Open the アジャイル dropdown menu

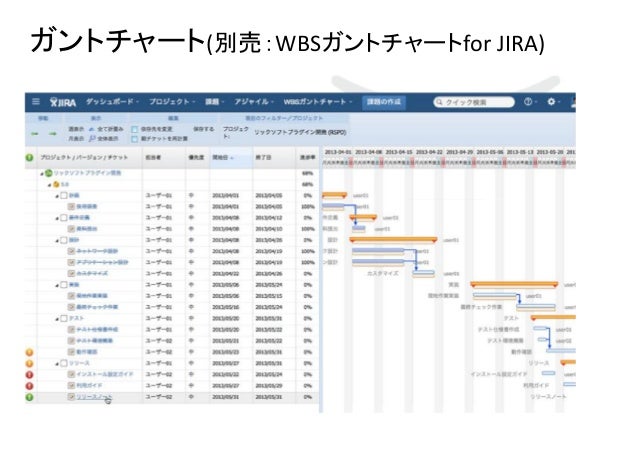tap(254, 101)
